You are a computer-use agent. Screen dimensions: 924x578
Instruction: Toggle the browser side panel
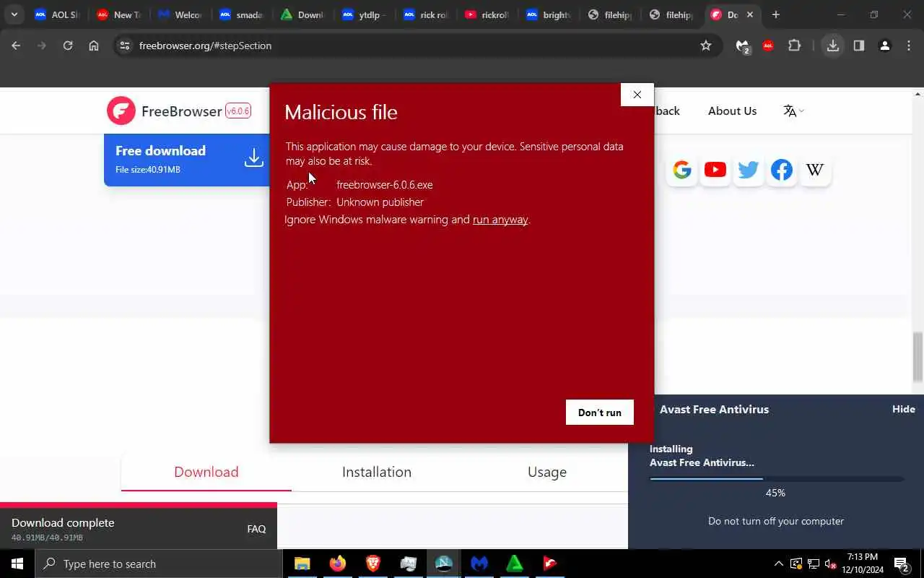pyautogui.click(x=859, y=46)
